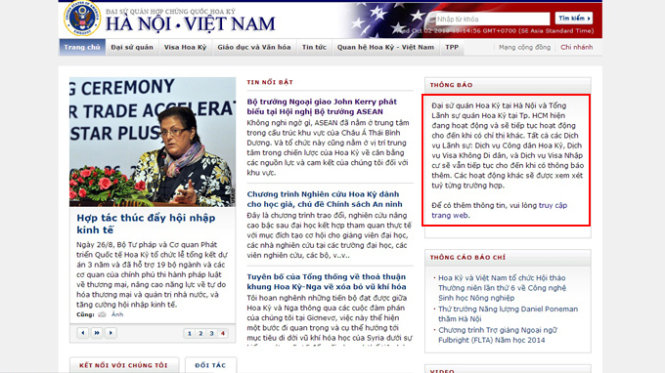Open the TPP menu item

point(452,47)
